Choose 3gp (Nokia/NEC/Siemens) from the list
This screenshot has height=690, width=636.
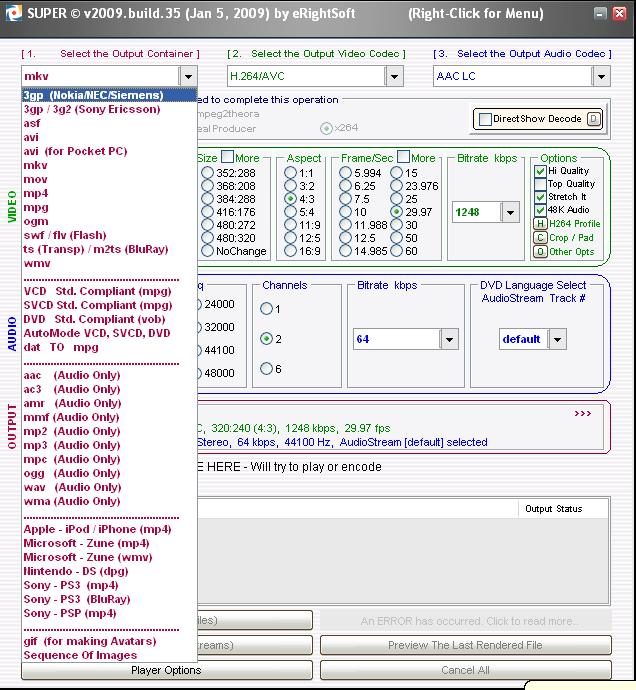coord(109,95)
